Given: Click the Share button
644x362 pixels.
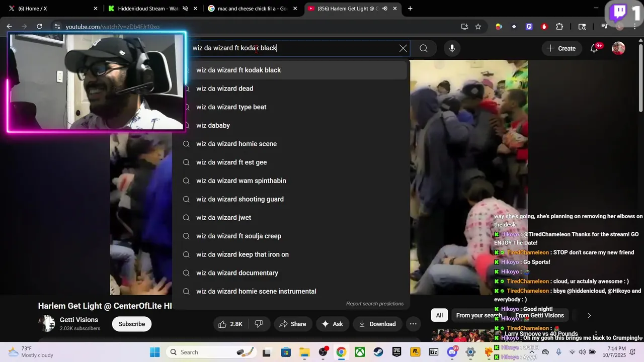Looking at the screenshot, I should 292,324.
